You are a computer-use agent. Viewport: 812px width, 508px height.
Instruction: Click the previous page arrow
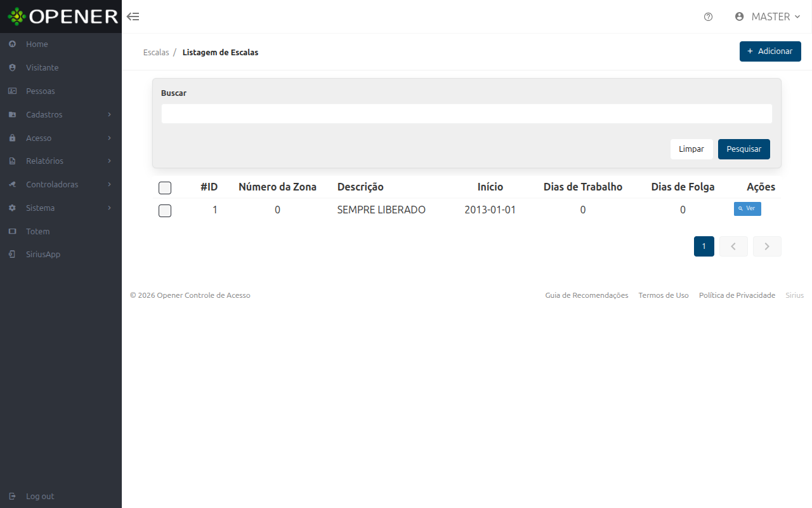[x=733, y=246]
